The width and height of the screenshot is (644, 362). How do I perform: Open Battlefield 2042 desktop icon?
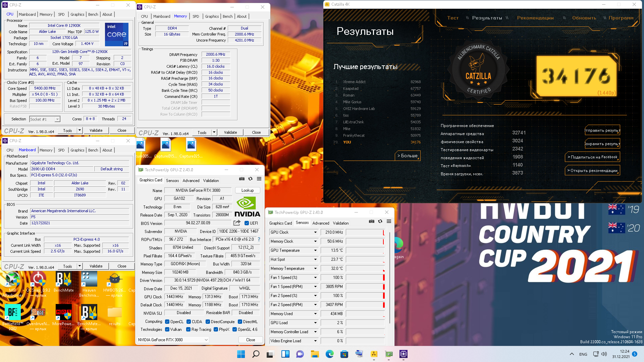(x=12, y=317)
